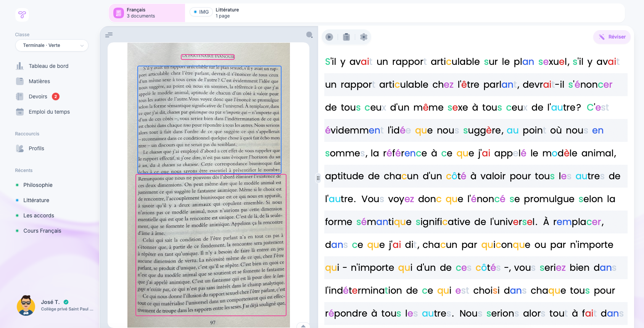Select the pink highlighted paragraph region

pyautogui.click(x=211, y=245)
